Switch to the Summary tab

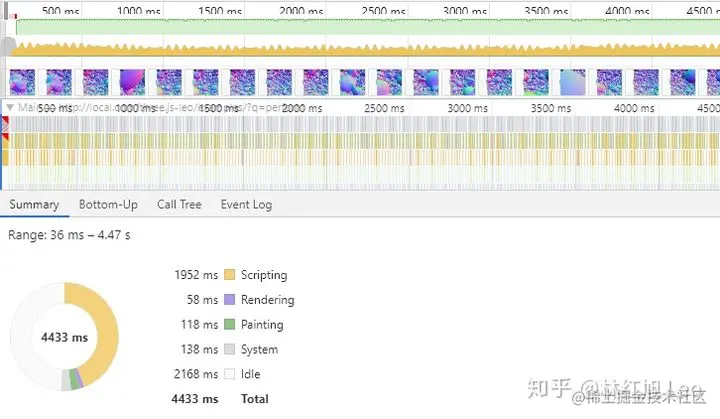[x=34, y=204]
